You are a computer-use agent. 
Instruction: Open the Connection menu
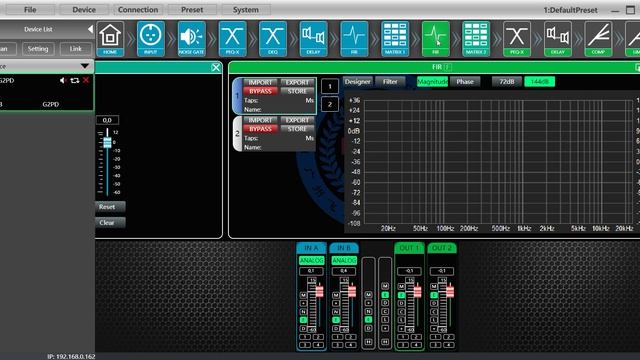[138, 9]
